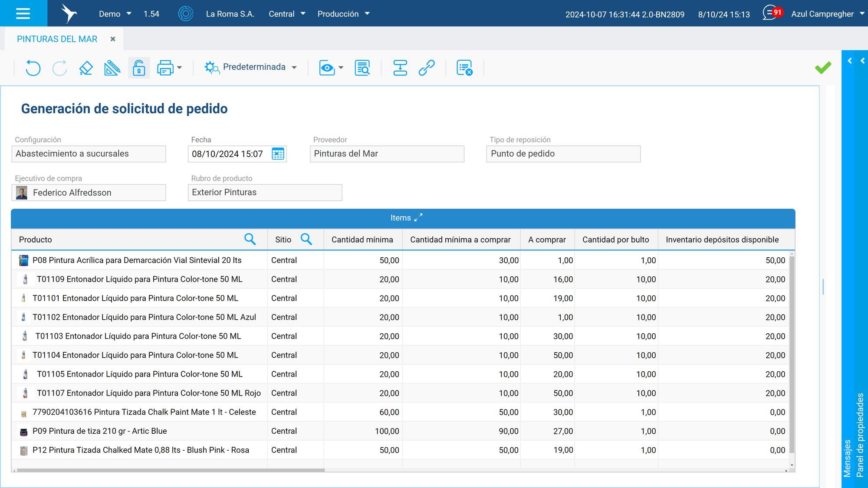Close the PINTURAS DEL MAR tab

coord(113,39)
